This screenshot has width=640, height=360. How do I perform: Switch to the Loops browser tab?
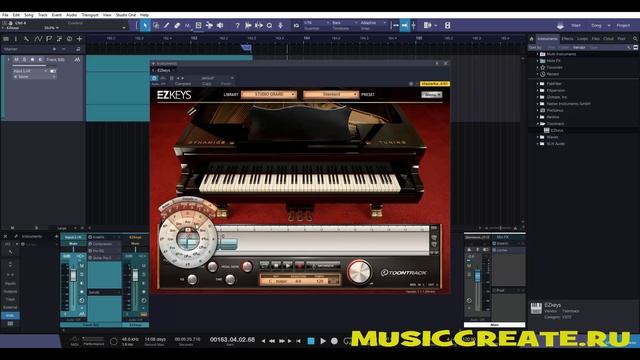[582, 39]
